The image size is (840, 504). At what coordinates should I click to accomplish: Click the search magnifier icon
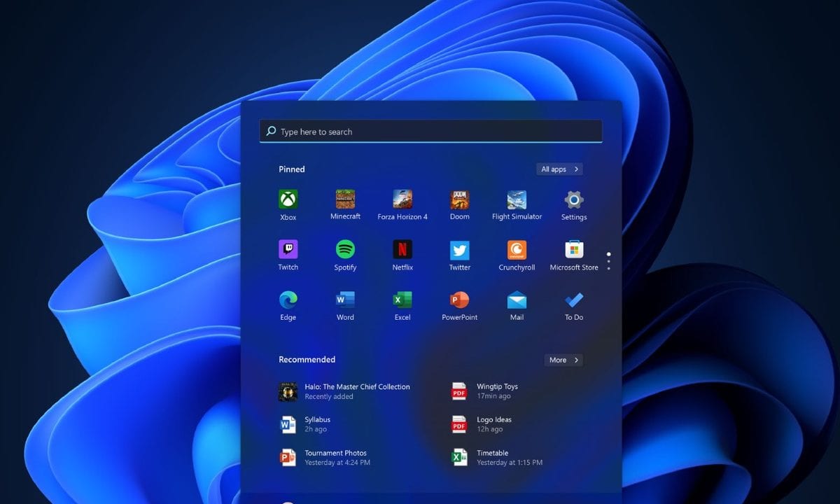(x=271, y=131)
